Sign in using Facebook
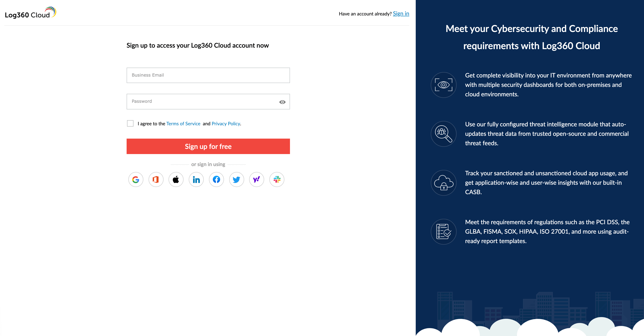644x336 pixels. tap(216, 180)
